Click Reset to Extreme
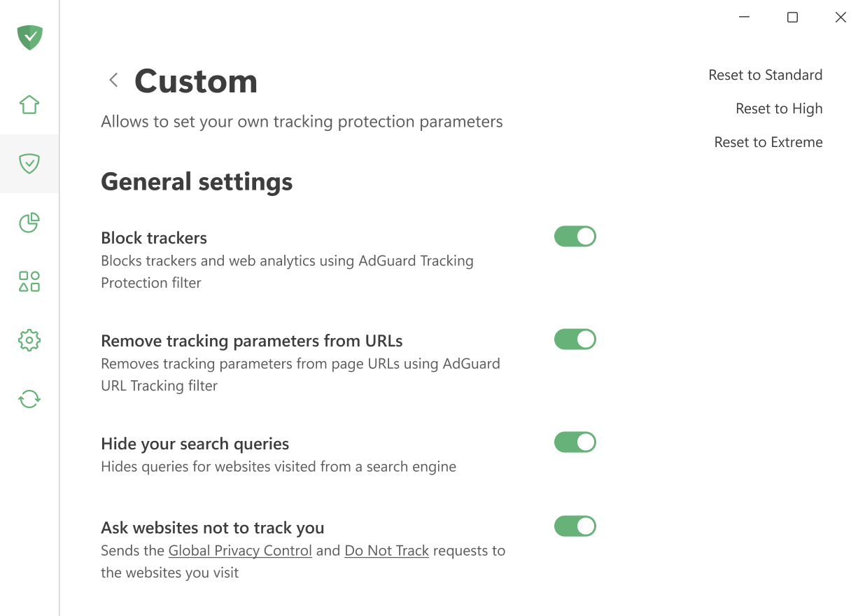The width and height of the screenshot is (865, 616). click(768, 142)
